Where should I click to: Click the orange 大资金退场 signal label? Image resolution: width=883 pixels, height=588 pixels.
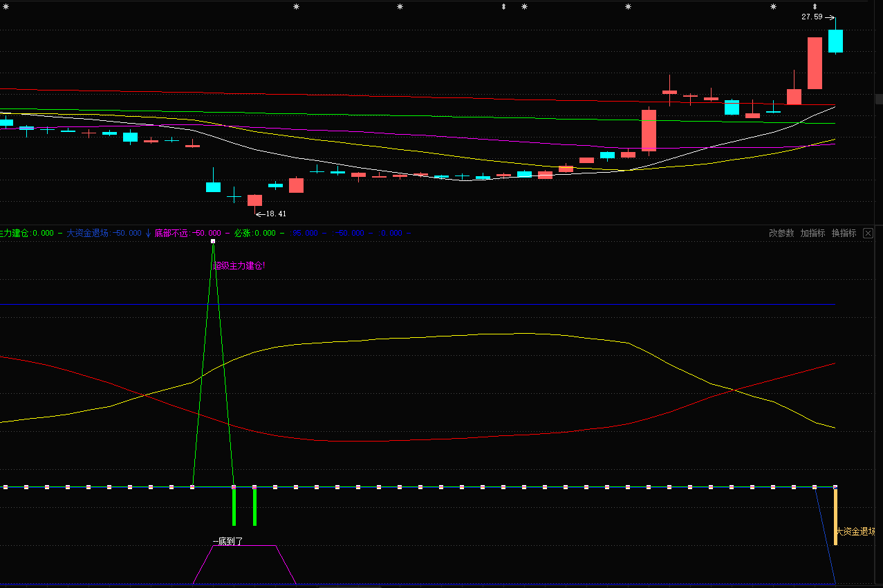click(x=856, y=531)
